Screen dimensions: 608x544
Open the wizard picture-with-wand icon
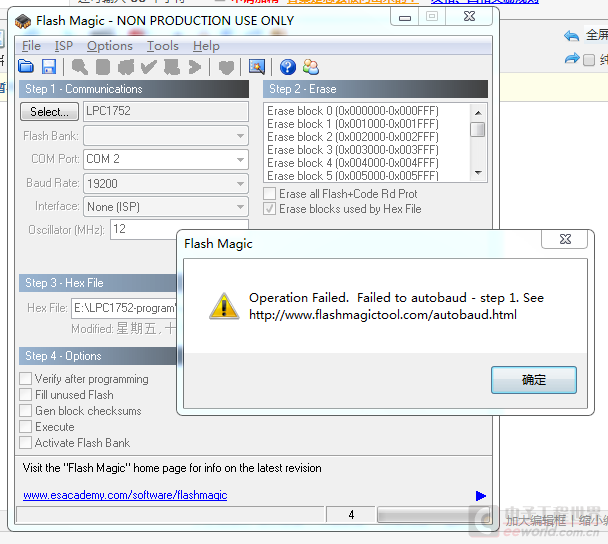(257, 67)
